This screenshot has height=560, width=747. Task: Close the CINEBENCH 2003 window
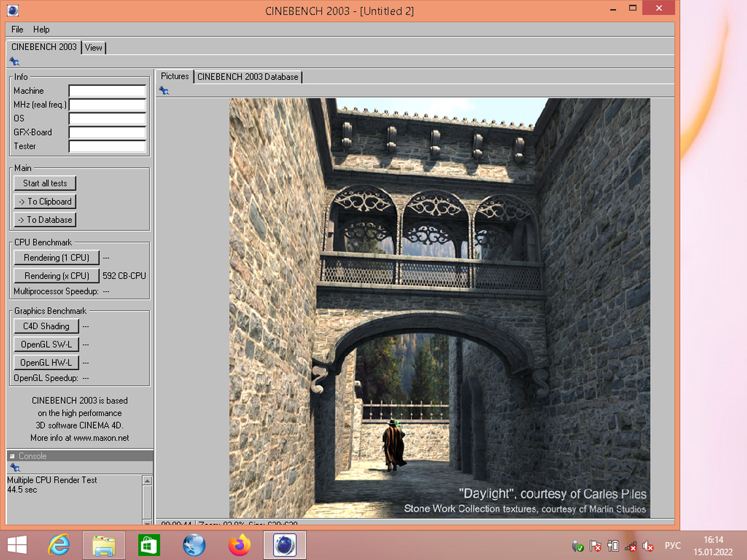[659, 8]
